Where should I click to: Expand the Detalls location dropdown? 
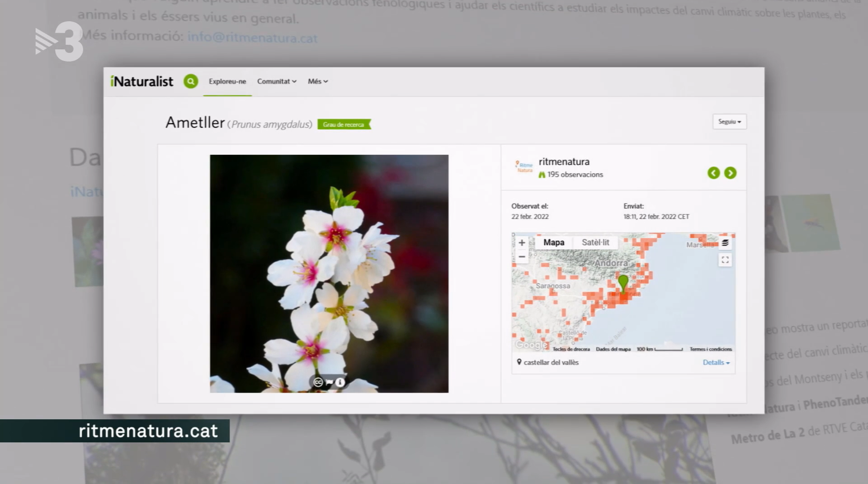coord(716,362)
